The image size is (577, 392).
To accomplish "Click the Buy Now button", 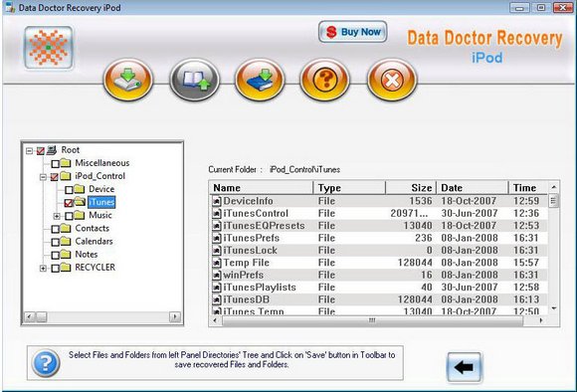I will pos(352,32).
